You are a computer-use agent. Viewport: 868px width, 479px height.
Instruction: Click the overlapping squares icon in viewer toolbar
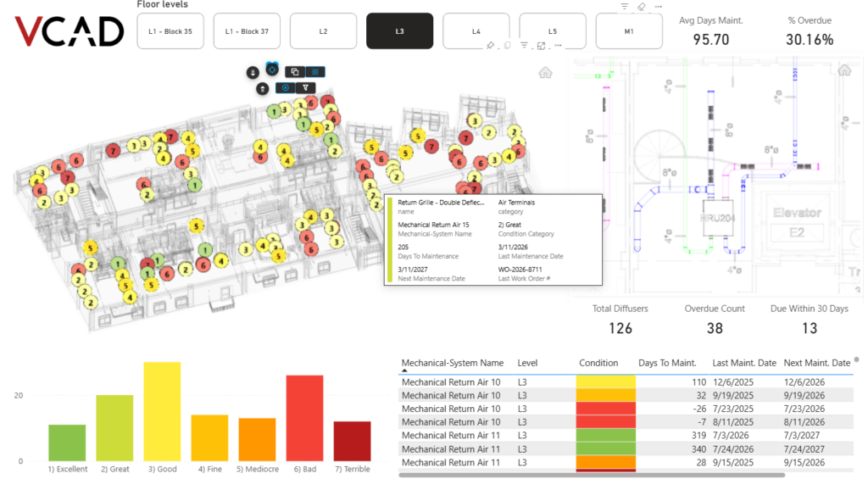click(x=294, y=71)
